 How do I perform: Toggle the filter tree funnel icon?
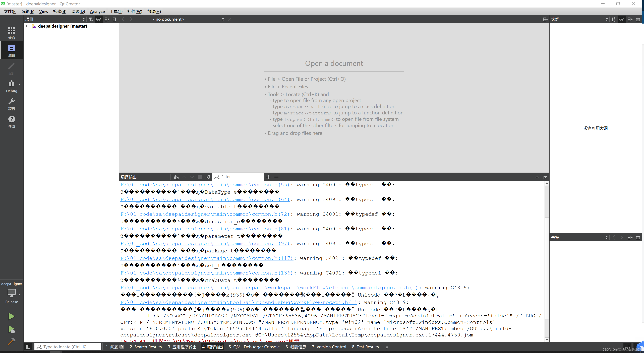pyautogui.click(x=90, y=19)
